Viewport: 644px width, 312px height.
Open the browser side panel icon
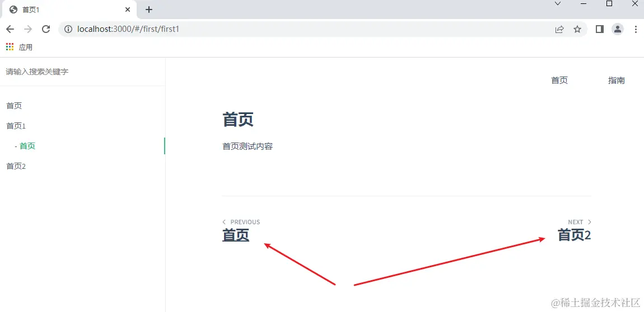click(x=600, y=29)
